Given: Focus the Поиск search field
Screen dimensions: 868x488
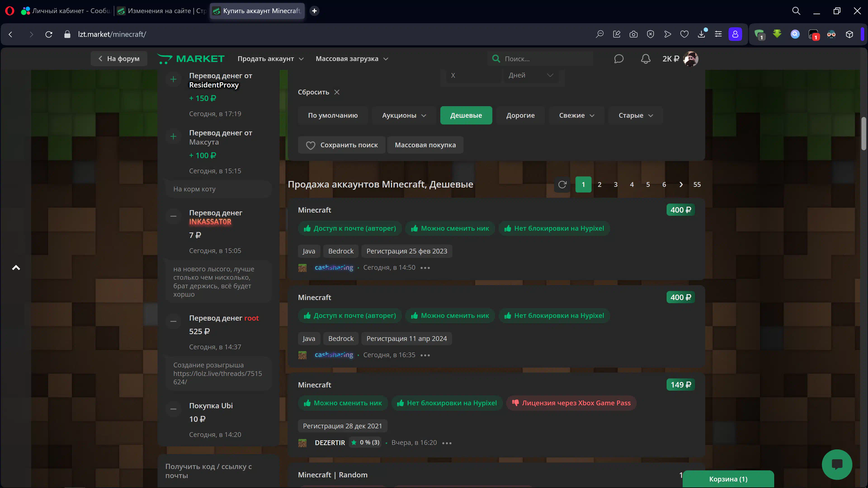Looking at the screenshot, I should pyautogui.click(x=540, y=59).
